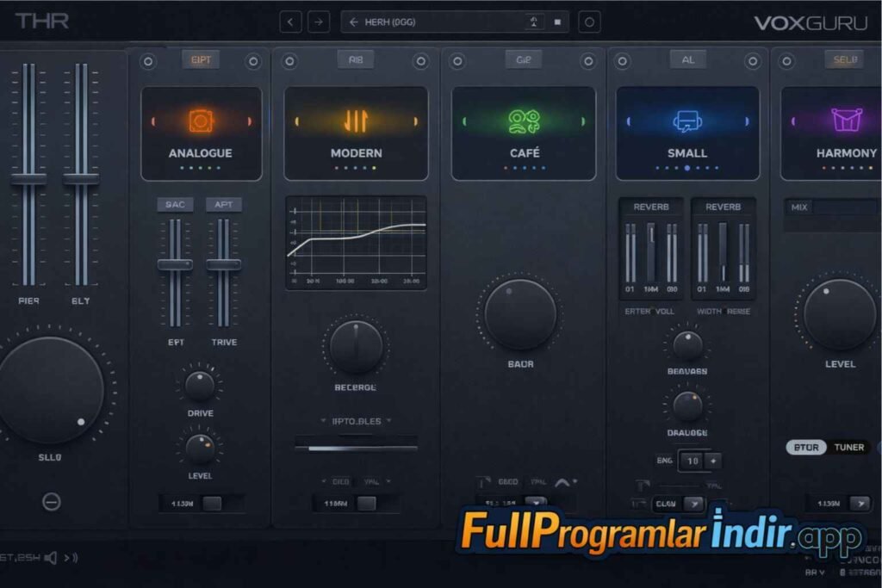This screenshot has height=588, width=882.
Task: Click the Modern module's orange icon
Action: pyautogui.click(x=356, y=121)
